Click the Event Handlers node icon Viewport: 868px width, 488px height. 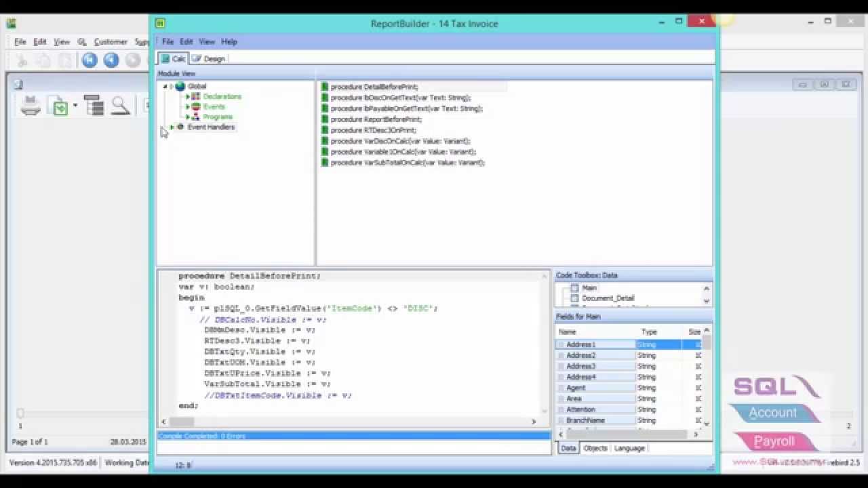pos(180,127)
